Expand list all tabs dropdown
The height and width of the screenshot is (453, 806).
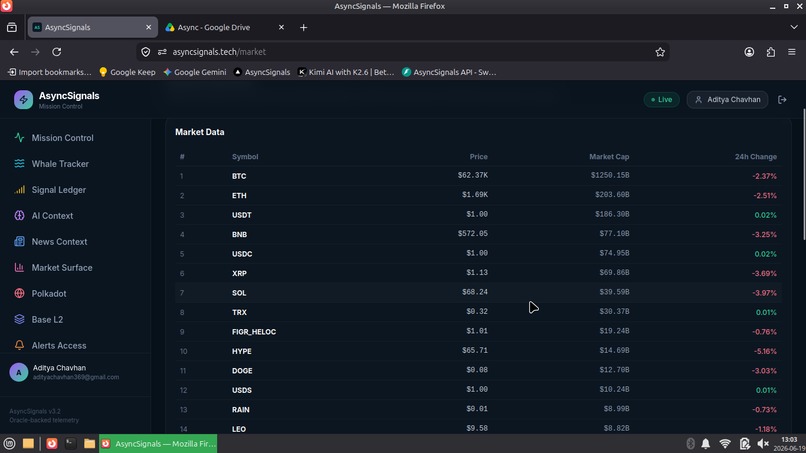click(x=794, y=27)
